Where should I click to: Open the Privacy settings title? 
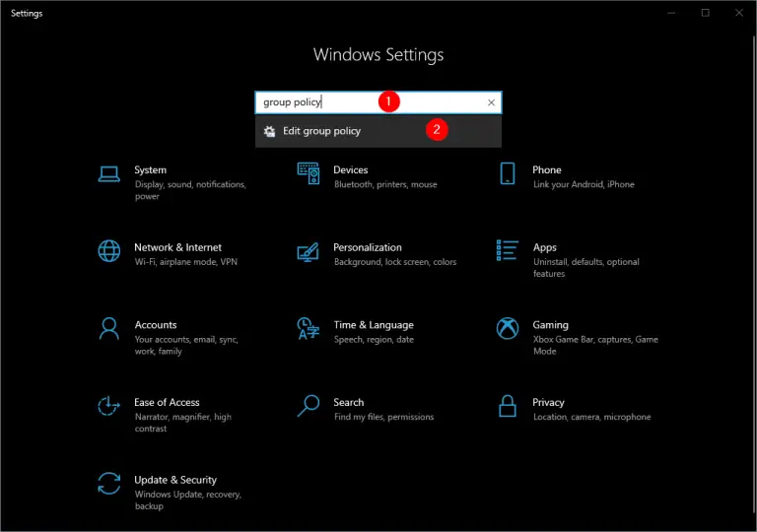click(x=548, y=402)
